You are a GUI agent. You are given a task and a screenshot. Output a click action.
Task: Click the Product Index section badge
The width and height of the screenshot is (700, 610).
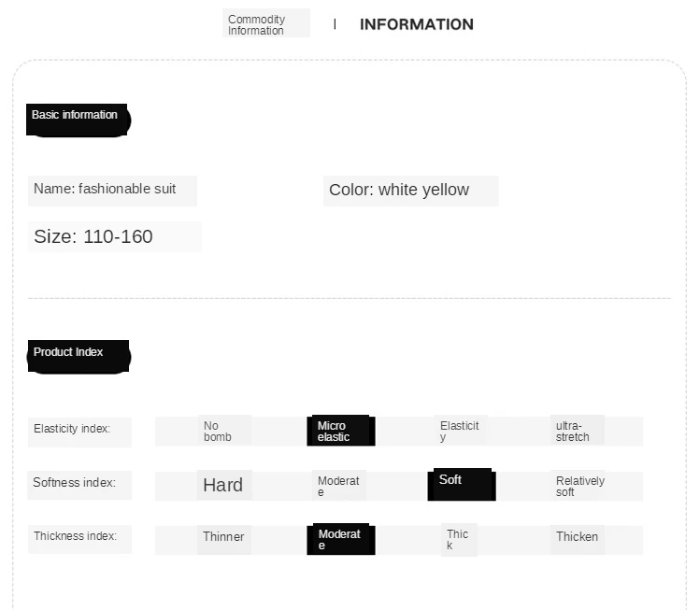(79, 357)
